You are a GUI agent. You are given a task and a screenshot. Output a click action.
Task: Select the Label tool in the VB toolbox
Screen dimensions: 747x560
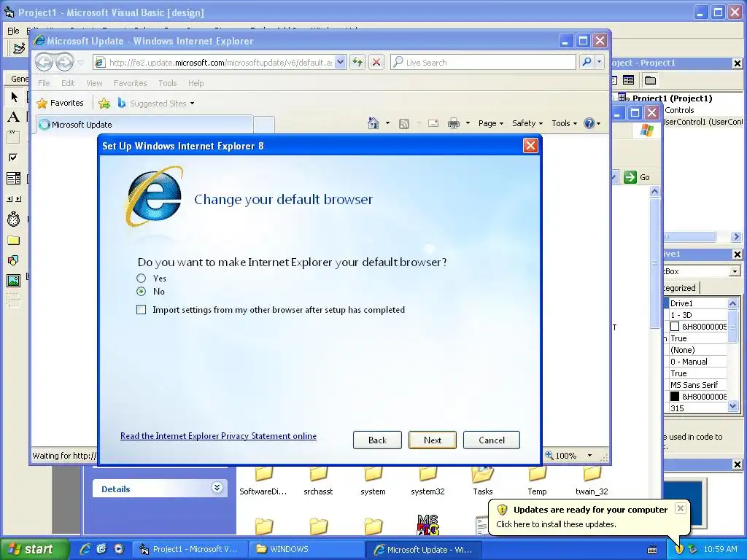tap(14, 117)
